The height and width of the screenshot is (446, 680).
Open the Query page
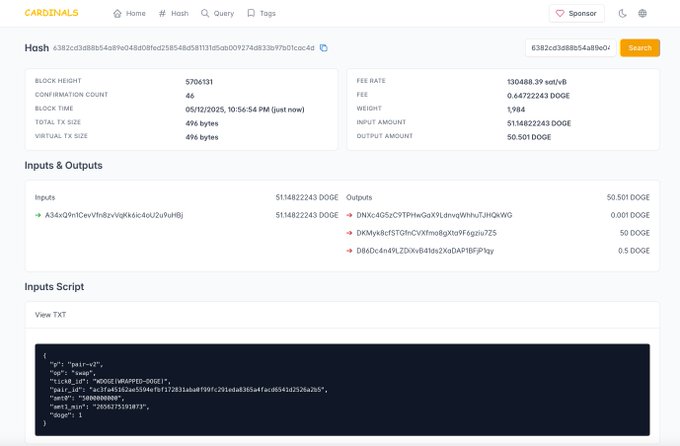tap(217, 14)
